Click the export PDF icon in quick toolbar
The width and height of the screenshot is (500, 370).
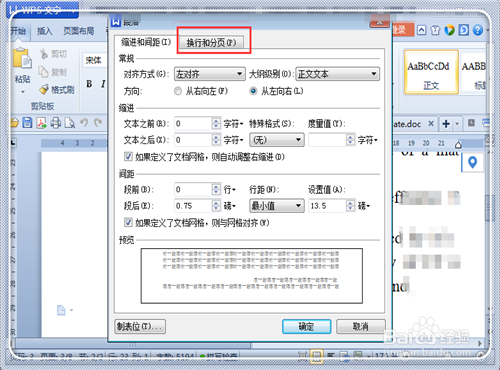tap(41, 123)
